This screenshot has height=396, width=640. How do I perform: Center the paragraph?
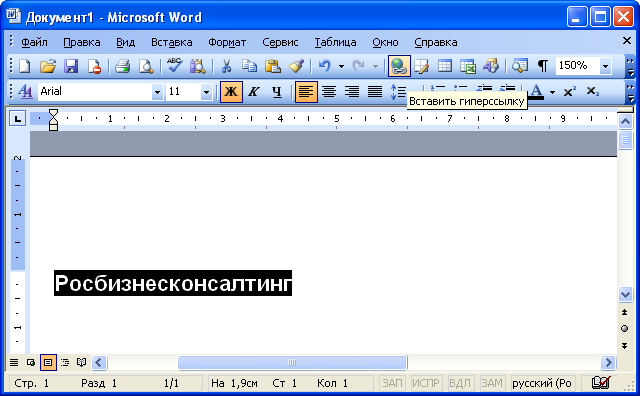tap(329, 91)
